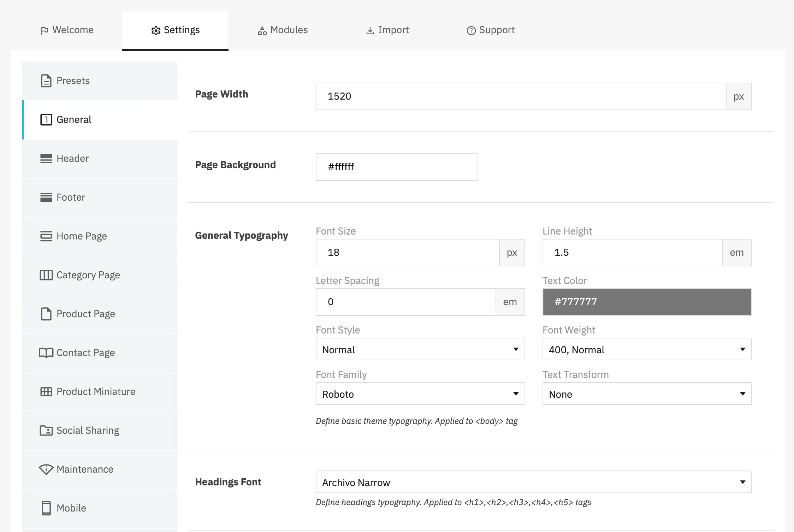The height and width of the screenshot is (532, 794).
Task: Click the question mark icon beside Support
Action: pyautogui.click(x=471, y=31)
